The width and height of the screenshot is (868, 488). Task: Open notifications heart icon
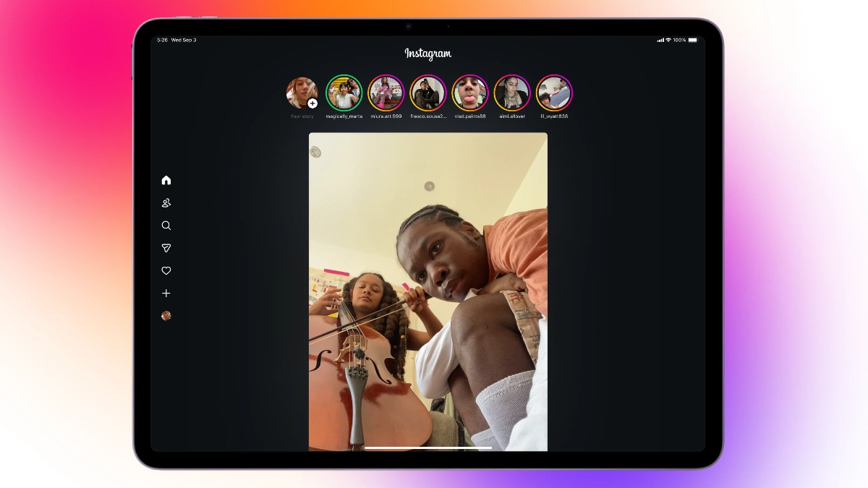(x=166, y=270)
